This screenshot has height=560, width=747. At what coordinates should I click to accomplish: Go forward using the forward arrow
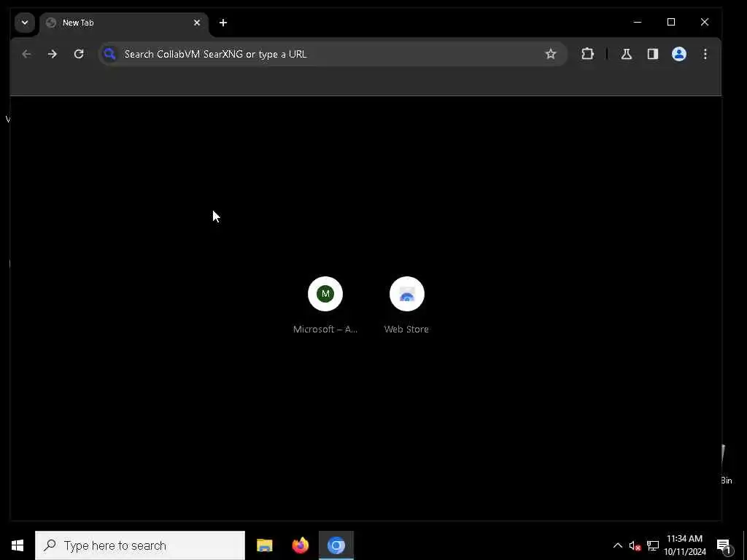point(53,54)
